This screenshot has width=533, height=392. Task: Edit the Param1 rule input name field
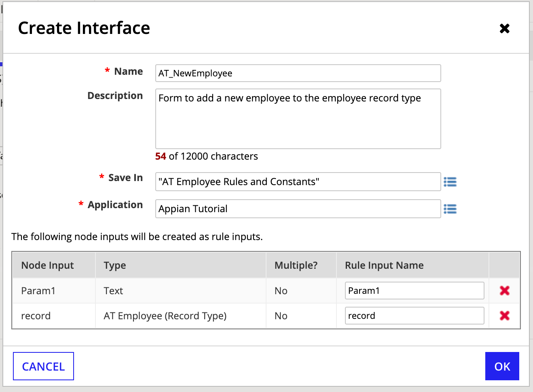coord(415,291)
